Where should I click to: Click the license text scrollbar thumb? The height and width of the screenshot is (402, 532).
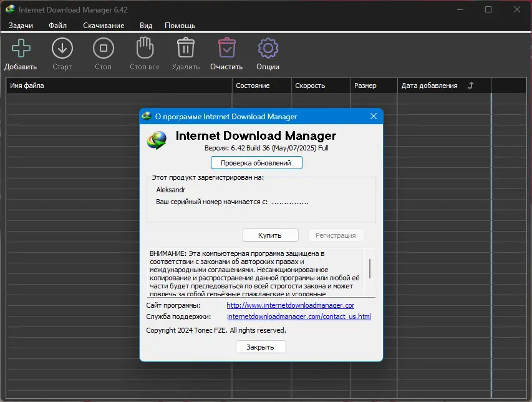point(369,268)
